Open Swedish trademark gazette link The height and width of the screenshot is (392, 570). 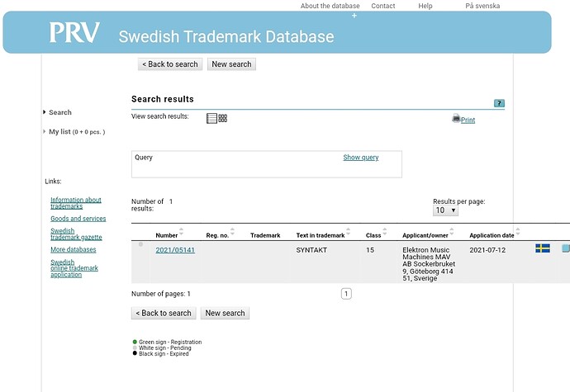[x=76, y=234]
